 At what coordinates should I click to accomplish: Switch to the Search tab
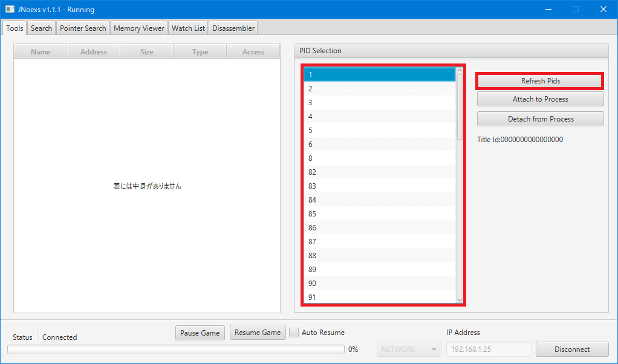[x=41, y=28]
